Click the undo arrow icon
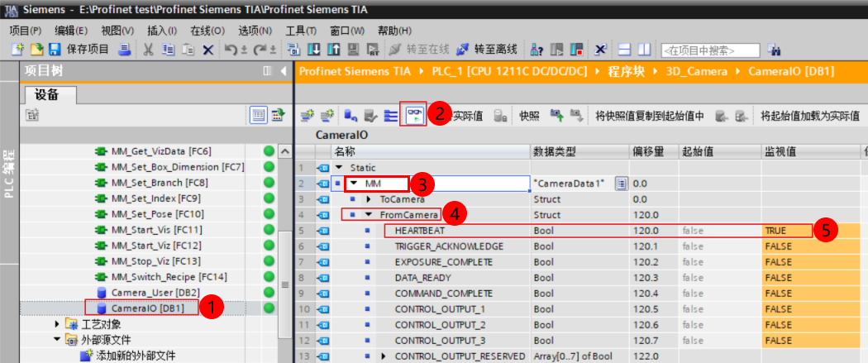Screen dimensions: 868x363 point(231,50)
